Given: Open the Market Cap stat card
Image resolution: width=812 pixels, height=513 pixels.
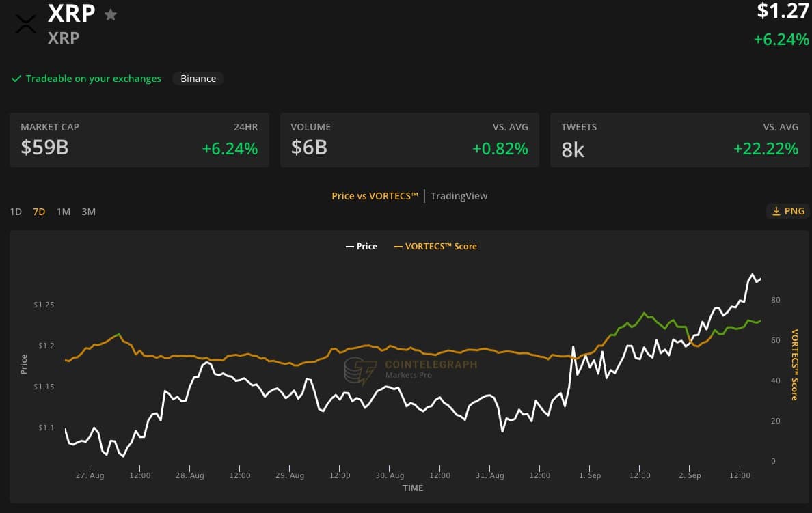Looking at the screenshot, I should (x=139, y=140).
